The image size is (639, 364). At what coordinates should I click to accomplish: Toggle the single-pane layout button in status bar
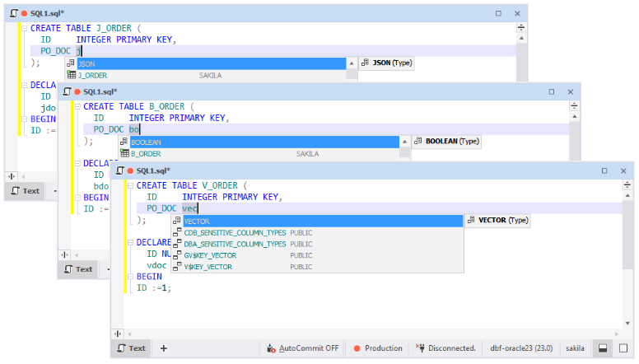623,348
